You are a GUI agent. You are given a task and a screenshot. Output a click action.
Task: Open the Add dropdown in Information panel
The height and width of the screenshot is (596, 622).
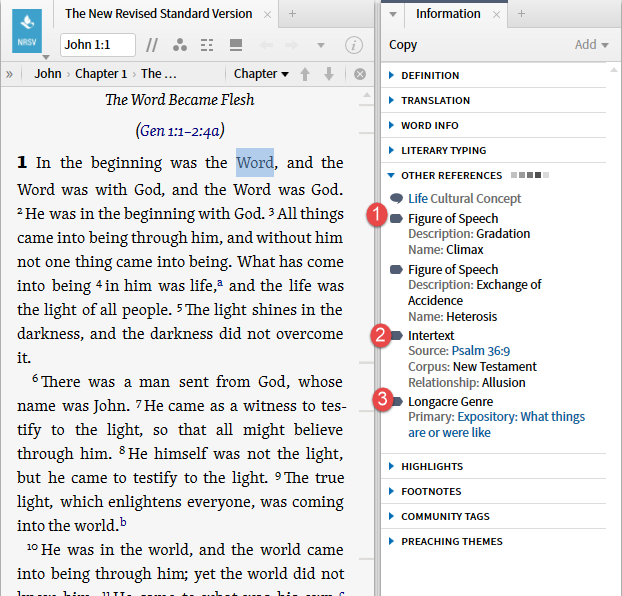tap(591, 44)
